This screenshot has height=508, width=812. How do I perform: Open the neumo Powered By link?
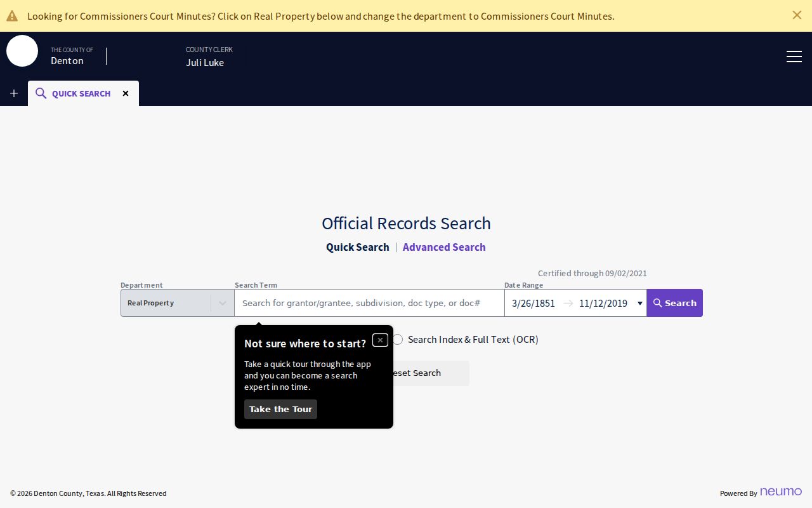tap(781, 491)
